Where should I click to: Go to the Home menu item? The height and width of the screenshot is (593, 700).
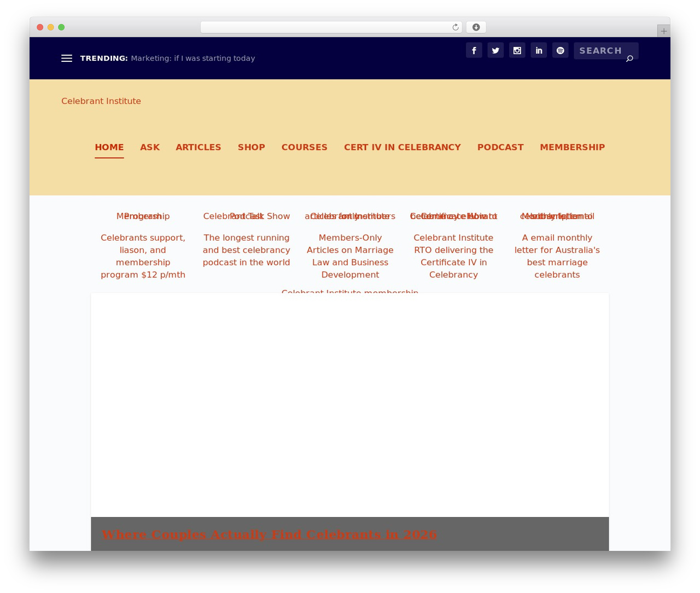(109, 147)
